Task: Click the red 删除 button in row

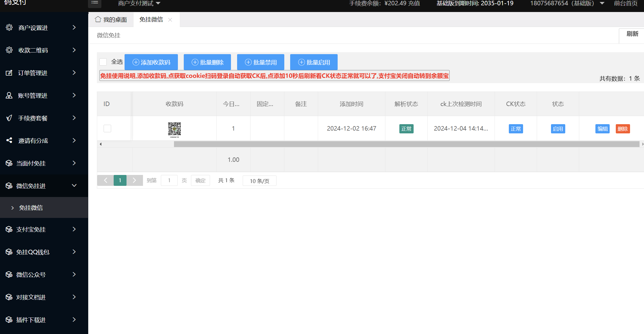Action: [622, 129]
